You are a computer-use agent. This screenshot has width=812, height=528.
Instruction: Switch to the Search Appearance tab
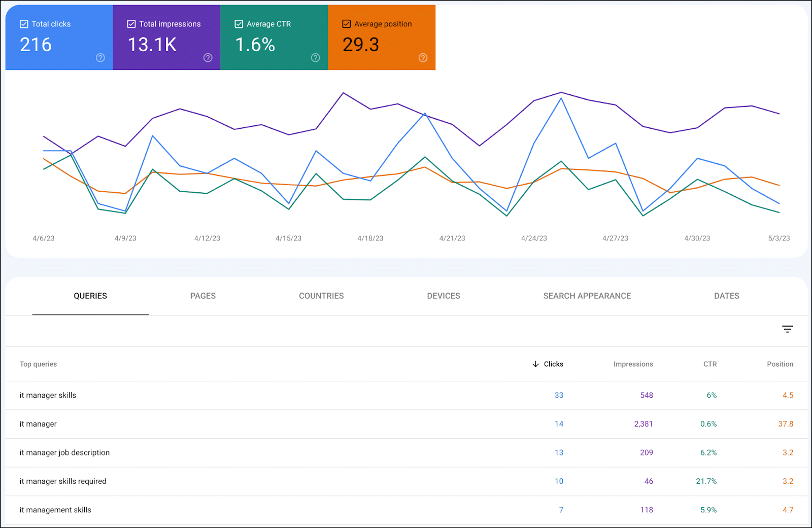[587, 296]
